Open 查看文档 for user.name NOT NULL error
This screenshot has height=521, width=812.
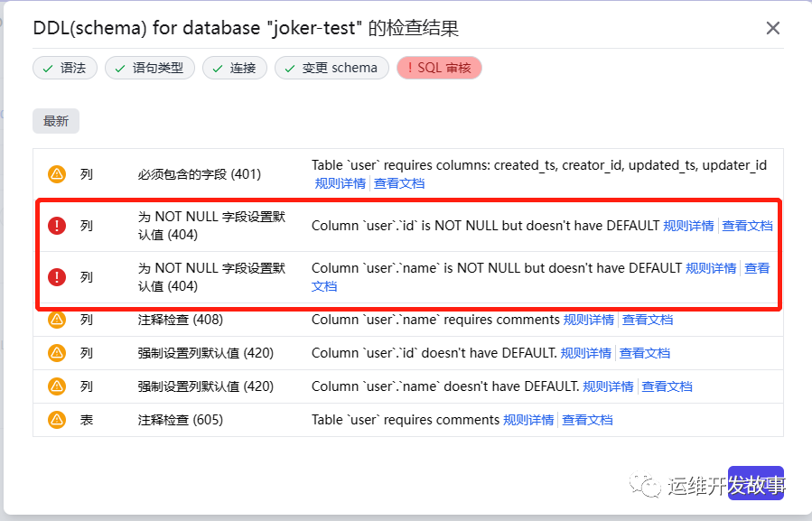click(x=757, y=268)
